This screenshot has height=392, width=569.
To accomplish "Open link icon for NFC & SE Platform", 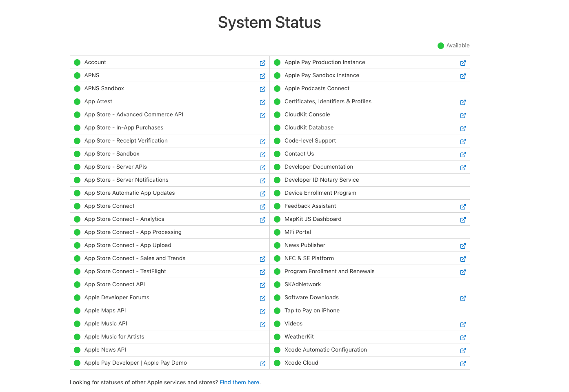I will [x=463, y=259].
